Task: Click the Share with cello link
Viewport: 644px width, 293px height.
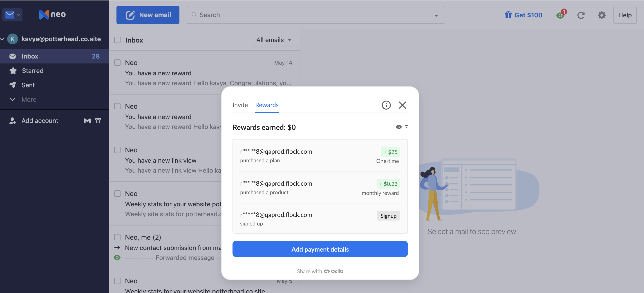Action: [320, 271]
